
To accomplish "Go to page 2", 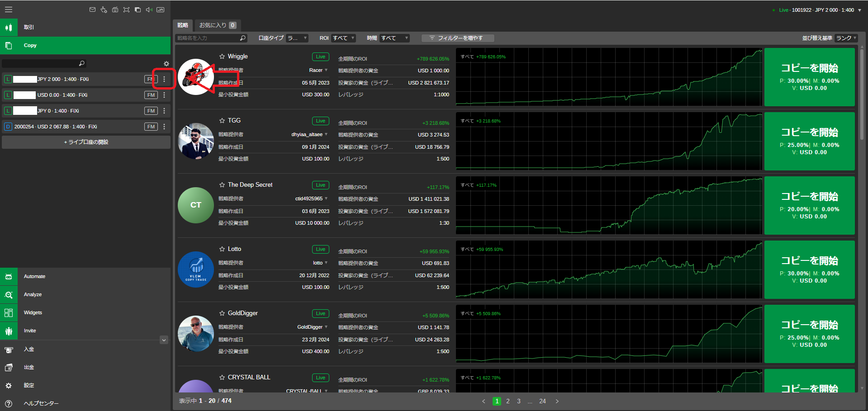I will tap(508, 401).
